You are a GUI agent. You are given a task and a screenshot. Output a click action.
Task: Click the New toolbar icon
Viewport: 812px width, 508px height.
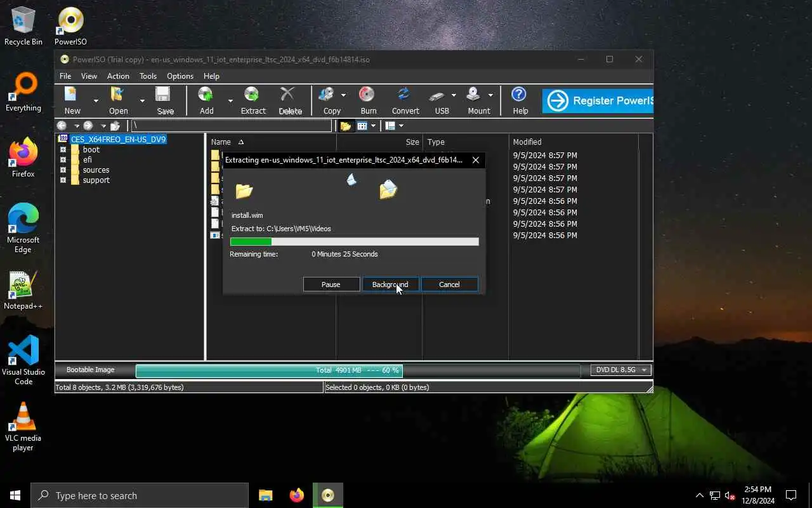coord(72,100)
